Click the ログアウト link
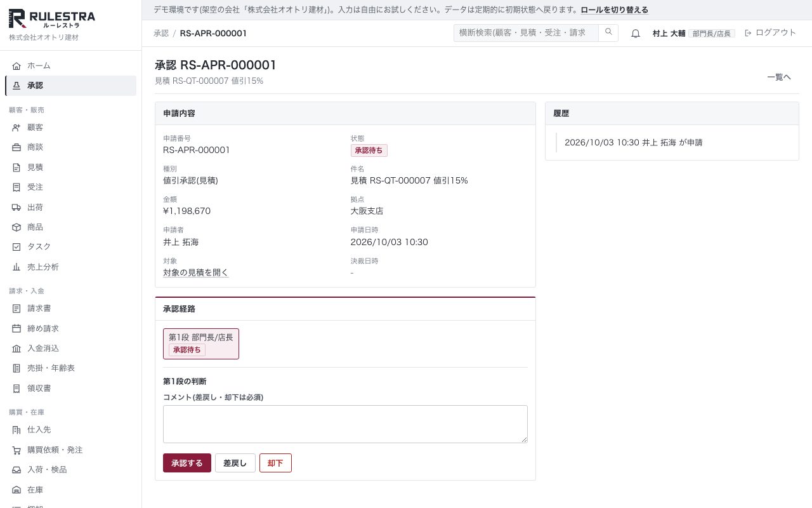812x508 pixels. [x=770, y=33]
